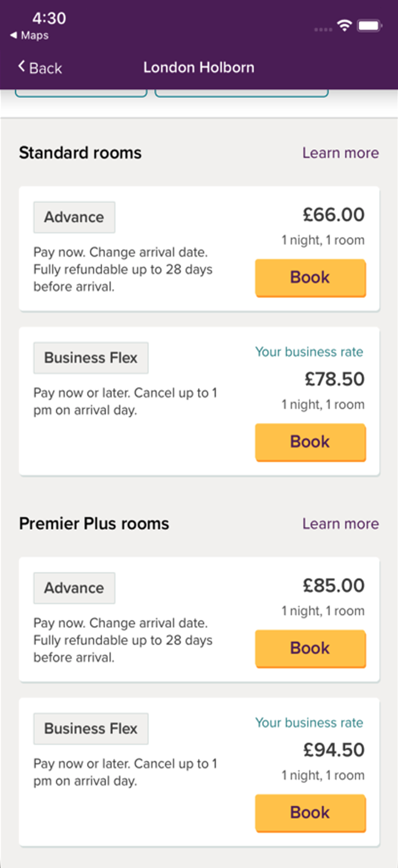Select the Premier Plus Advance rate tag
This screenshot has height=868, width=398.
pyautogui.click(x=74, y=588)
